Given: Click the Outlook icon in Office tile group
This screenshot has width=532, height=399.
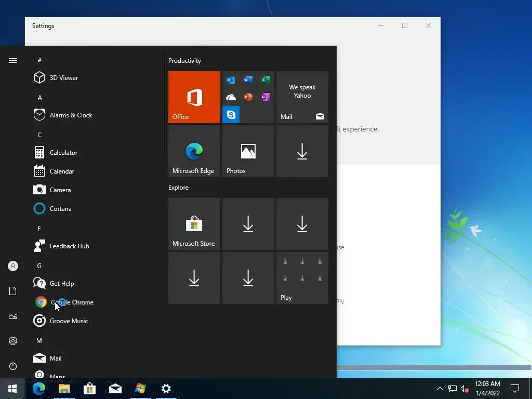Looking at the screenshot, I should pyautogui.click(x=231, y=79).
